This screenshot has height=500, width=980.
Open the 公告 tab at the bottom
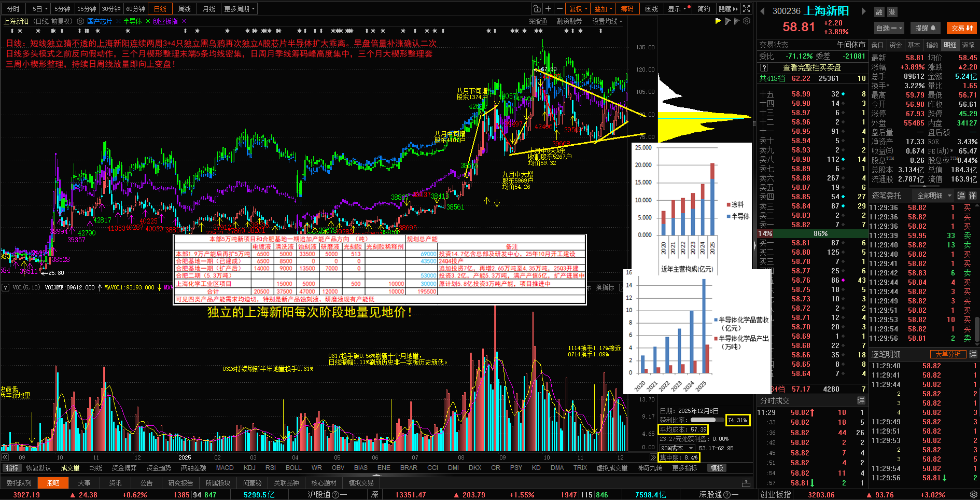pyautogui.click(x=146, y=483)
